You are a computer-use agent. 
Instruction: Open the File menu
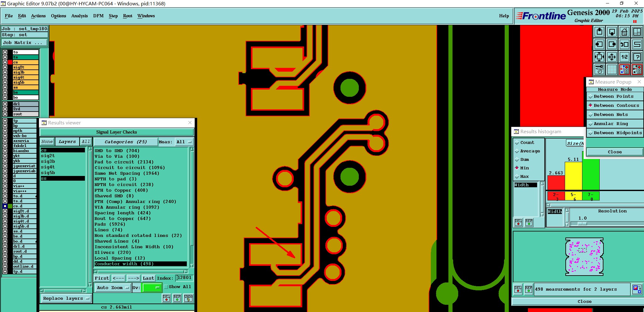(9, 16)
